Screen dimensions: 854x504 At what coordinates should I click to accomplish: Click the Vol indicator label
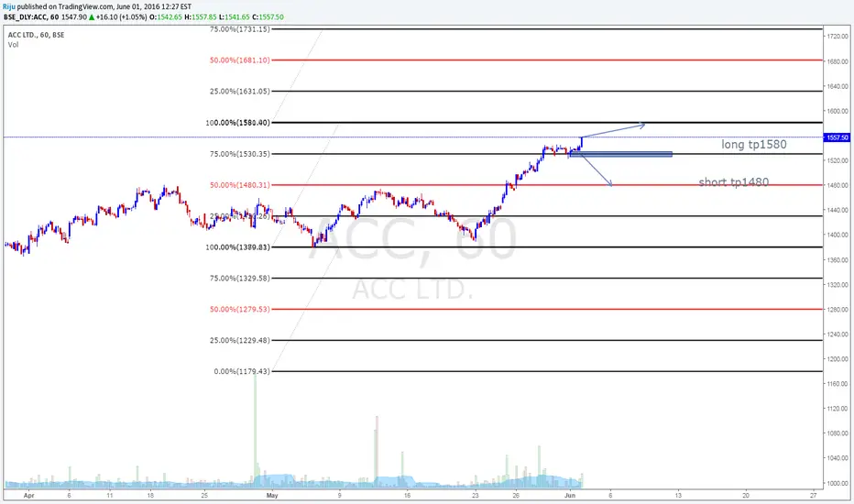tap(13, 45)
